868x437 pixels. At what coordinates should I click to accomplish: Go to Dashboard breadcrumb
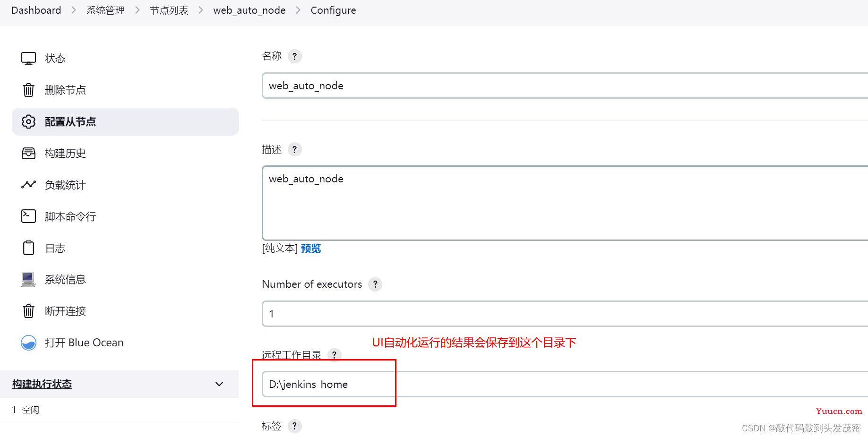[36, 10]
